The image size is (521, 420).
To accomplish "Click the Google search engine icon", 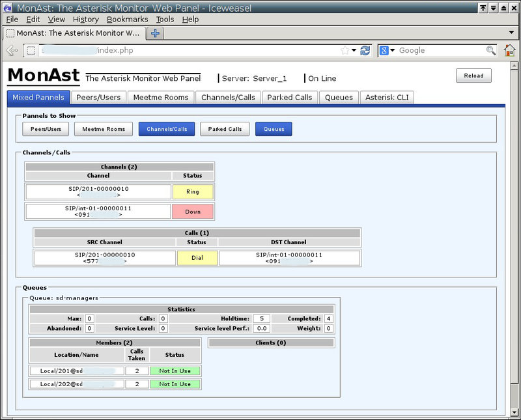I will (x=384, y=50).
